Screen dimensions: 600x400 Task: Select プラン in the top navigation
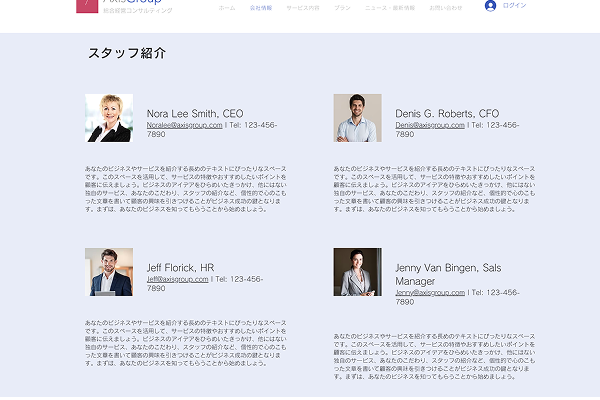pyautogui.click(x=343, y=7)
